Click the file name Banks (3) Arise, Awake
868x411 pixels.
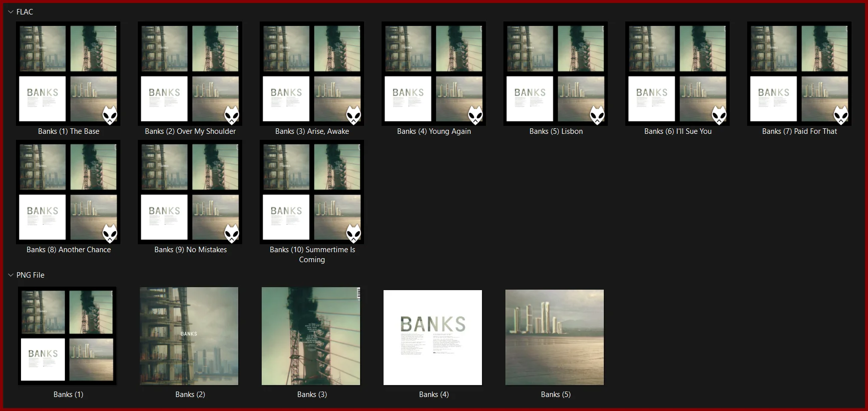(312, 131)
